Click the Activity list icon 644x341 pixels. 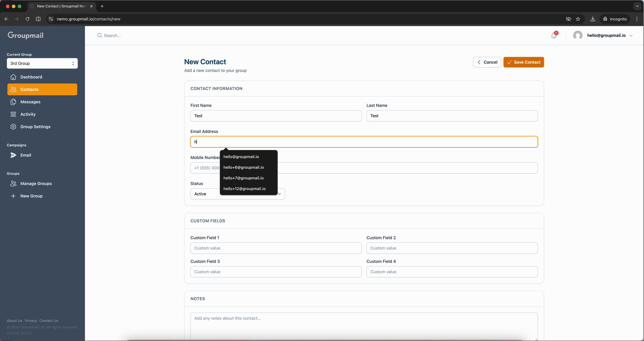(x=13, y=114)
